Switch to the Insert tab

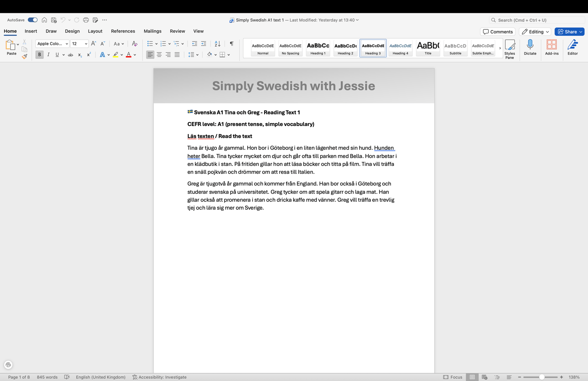point(31,31)
